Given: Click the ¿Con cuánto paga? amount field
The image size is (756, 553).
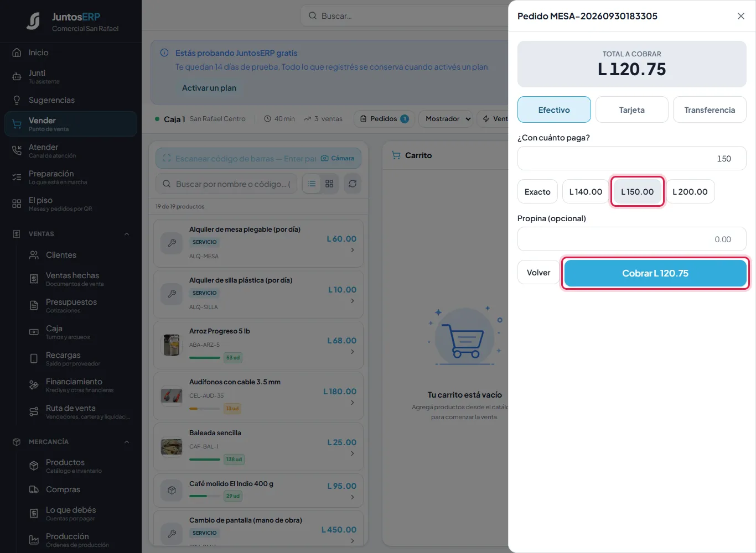Looking at the screenshot, I should [x=632, y=158].
